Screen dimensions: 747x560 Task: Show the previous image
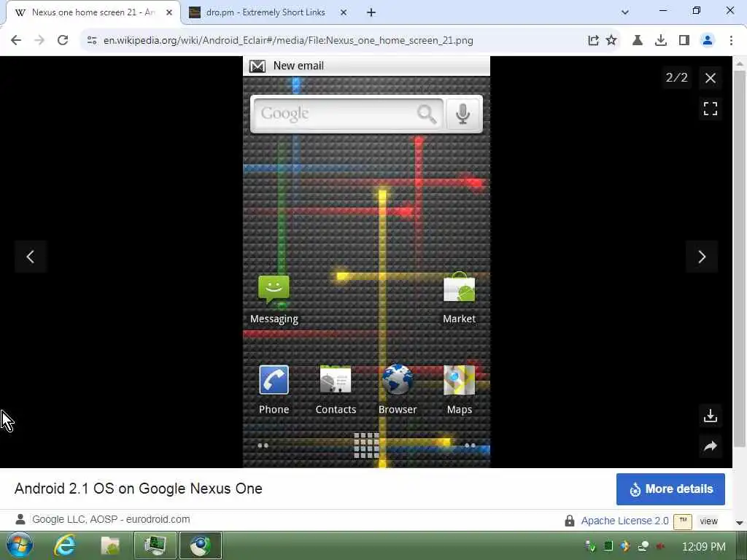point(31,257)
